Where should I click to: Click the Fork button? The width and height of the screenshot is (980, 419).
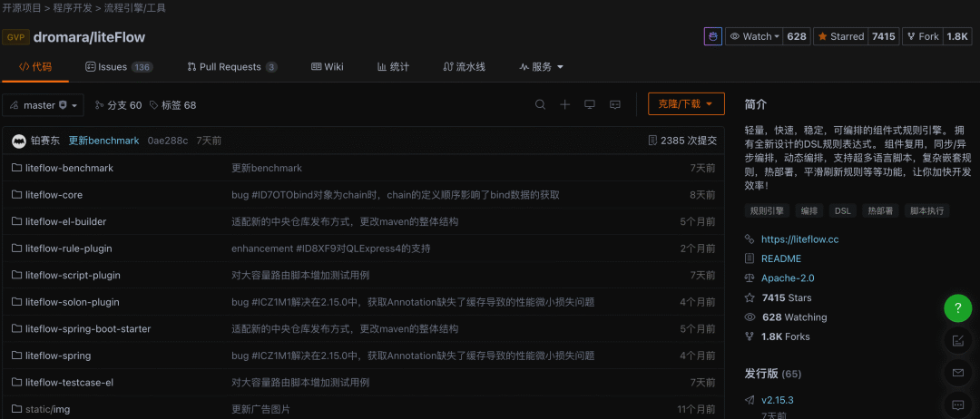[922, 37]
